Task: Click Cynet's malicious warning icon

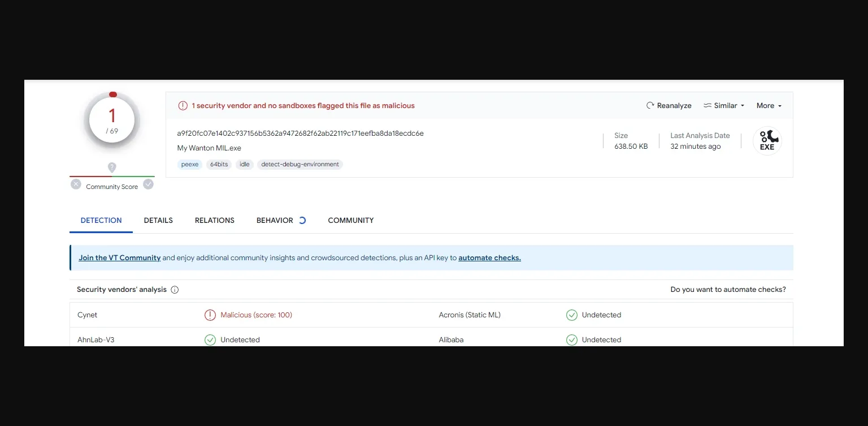Action: coord(210,315)
